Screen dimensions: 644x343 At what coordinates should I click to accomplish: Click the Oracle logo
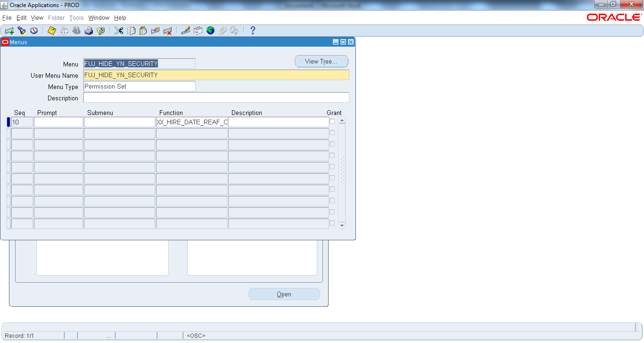(x=614, y=17)
